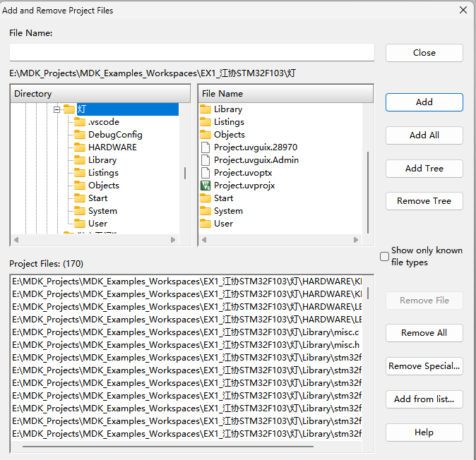Viewport: 476px width, 460px height.
Task: Click the HARDWARE folder icon in Directory tree
Action: [80, 147]
